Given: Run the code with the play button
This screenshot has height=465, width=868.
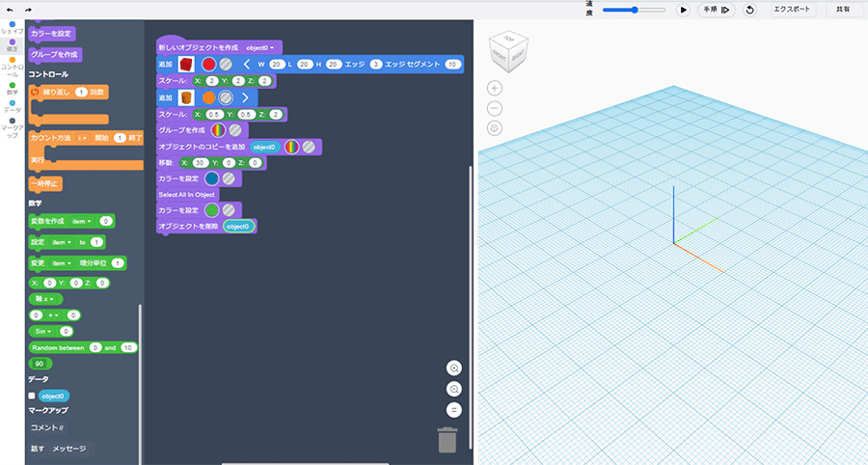Looking at the screenshot, I should (x=684, y=10).
